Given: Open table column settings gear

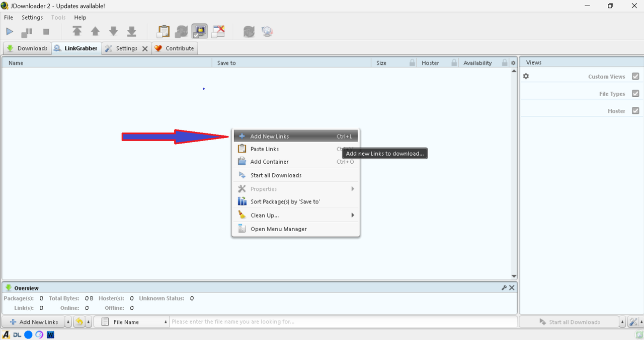Looking at the screenshot, I should (x=513, y=63).
